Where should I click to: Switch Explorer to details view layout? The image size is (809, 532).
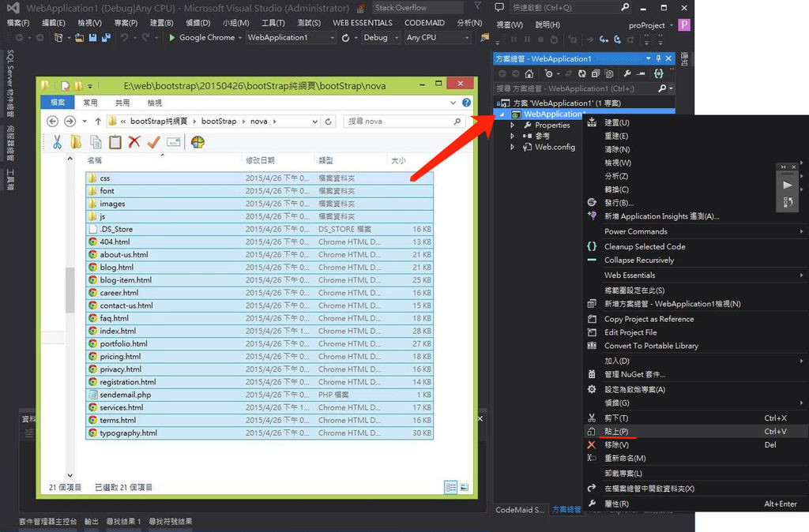(450, 487)
